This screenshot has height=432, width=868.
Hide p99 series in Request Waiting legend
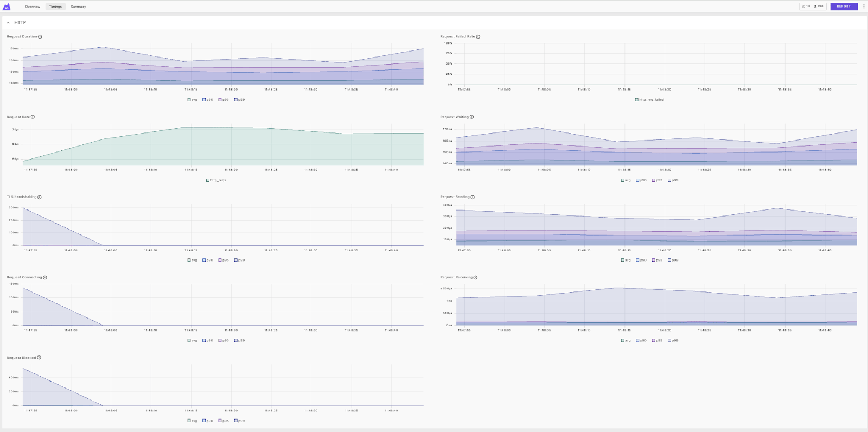[x=673, y=180]
